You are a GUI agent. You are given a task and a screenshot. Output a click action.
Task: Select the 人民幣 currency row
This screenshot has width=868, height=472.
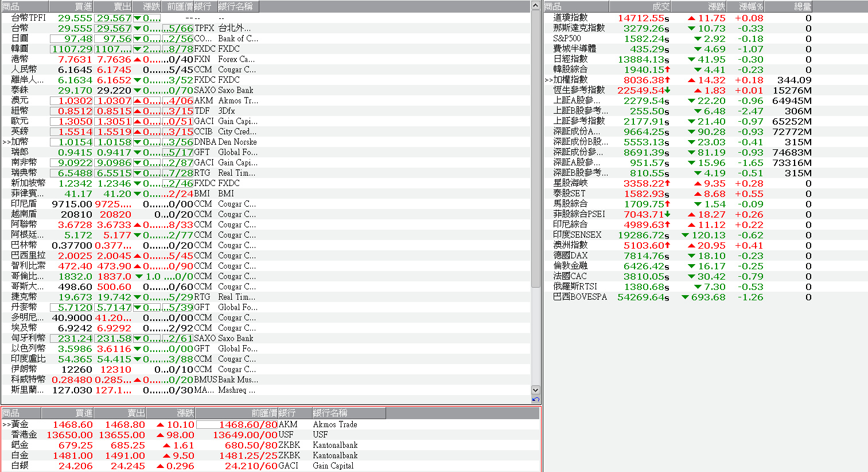coord(266,69)
